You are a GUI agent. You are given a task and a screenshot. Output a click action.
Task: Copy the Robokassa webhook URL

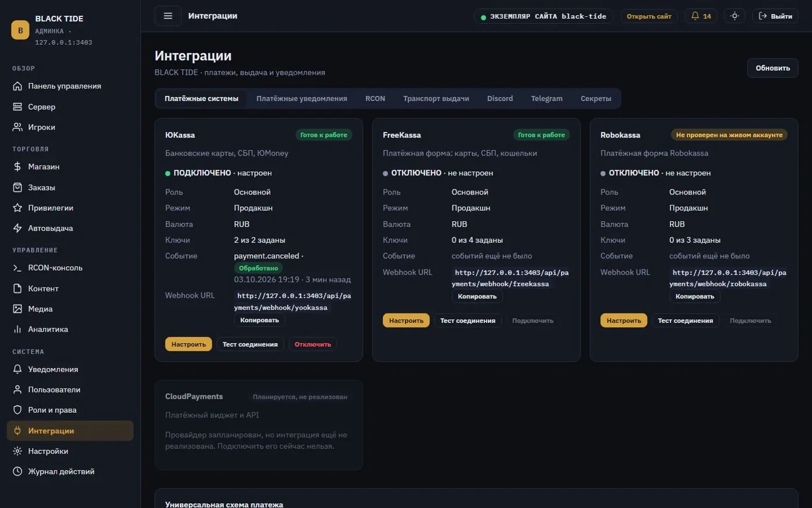coord(695,296)
